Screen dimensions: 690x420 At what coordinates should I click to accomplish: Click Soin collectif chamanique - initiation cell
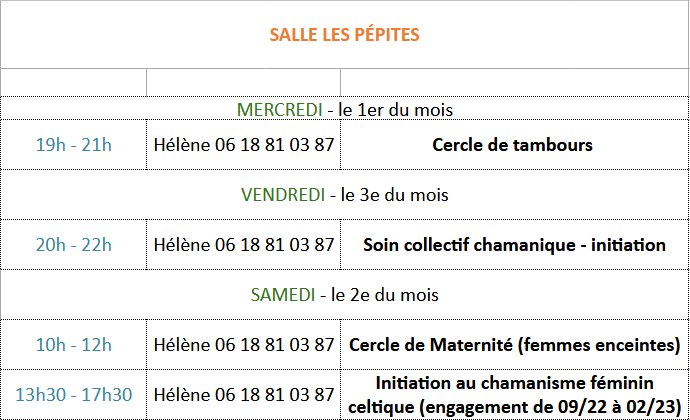514,245
